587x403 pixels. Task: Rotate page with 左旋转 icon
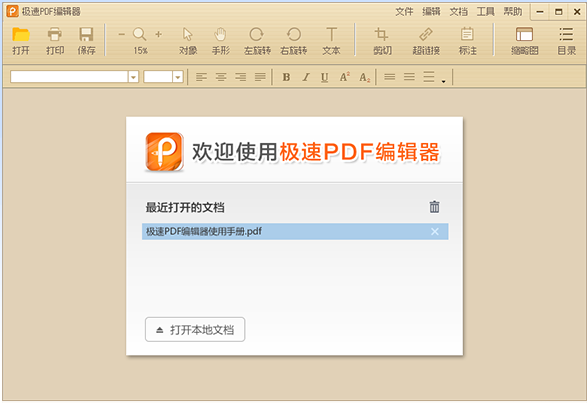[257, 34]
